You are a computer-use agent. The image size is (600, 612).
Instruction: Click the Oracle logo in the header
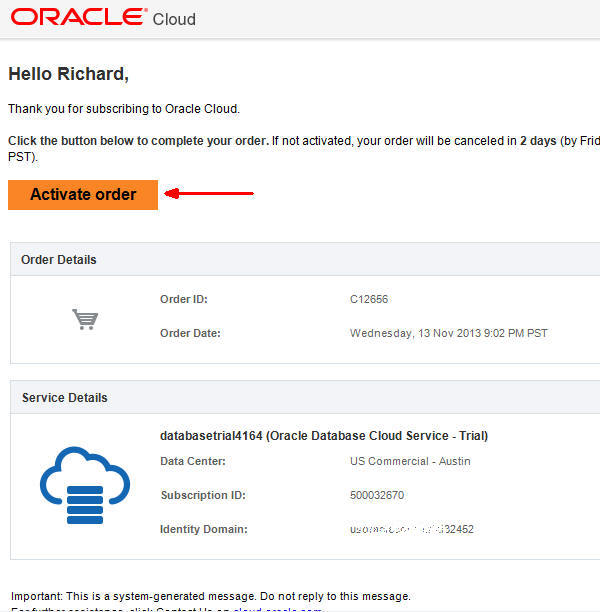(78, 18)
